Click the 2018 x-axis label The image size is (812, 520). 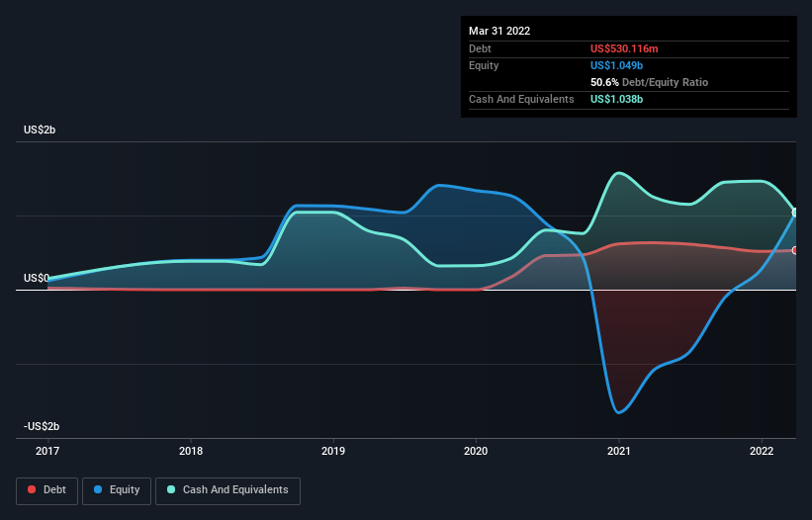[x=191, y=451]
